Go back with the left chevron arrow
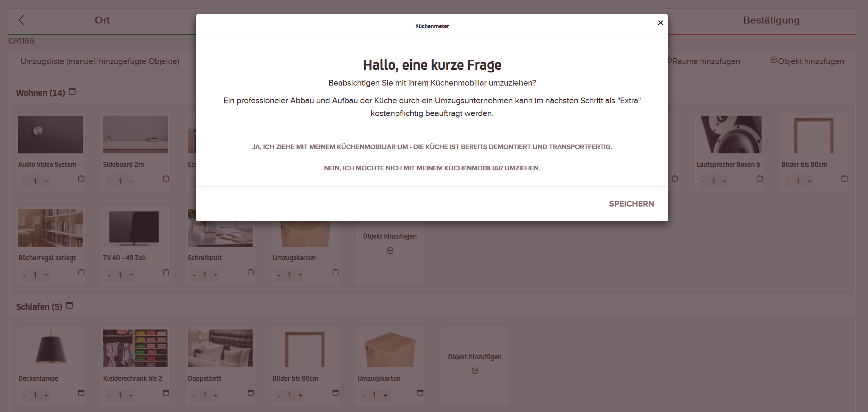Image resolution: width=868 pixels, height=412 pixels. coord(22,20)
